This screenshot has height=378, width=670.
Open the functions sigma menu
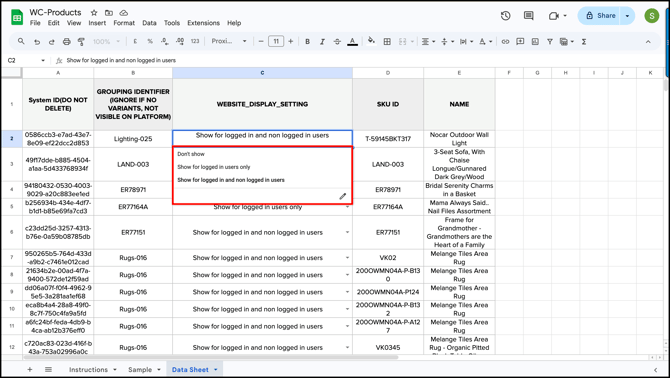click(x=584, y=41)
